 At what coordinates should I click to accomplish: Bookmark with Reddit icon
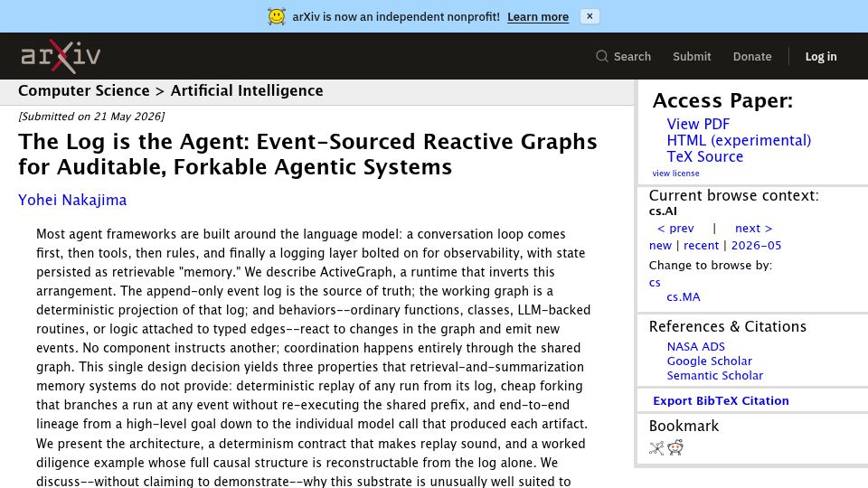point(675,447)
